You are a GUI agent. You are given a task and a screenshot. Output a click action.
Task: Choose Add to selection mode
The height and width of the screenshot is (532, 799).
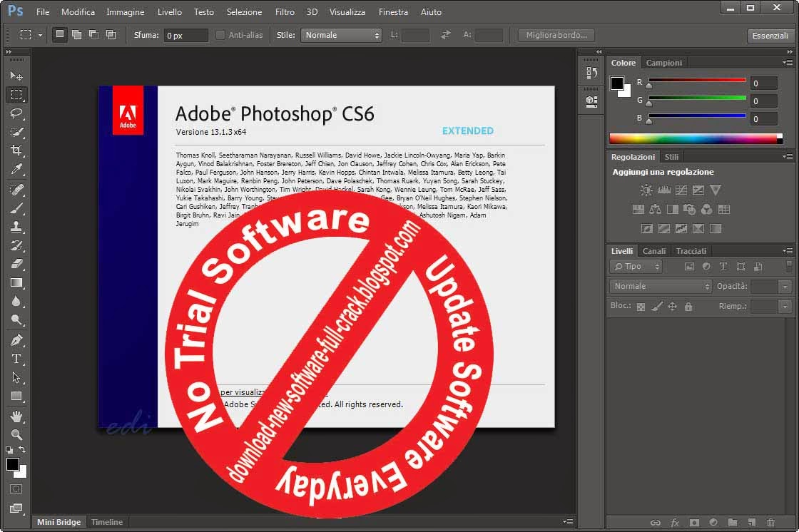[x=77, y=35]
